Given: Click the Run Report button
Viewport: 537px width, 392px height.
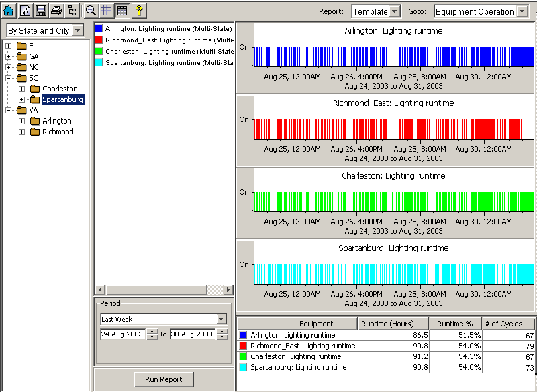Looking at the screenshot, I should click(163, 379).
